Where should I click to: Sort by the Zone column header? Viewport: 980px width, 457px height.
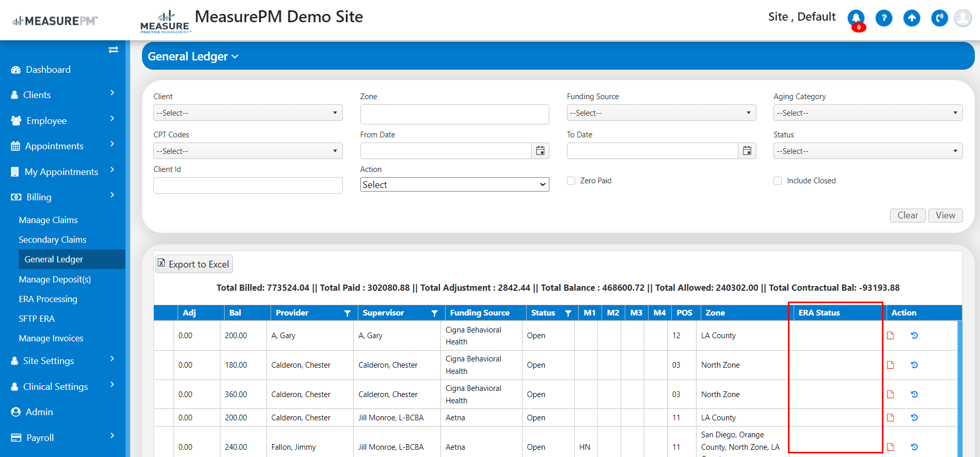tap(715, 312)
